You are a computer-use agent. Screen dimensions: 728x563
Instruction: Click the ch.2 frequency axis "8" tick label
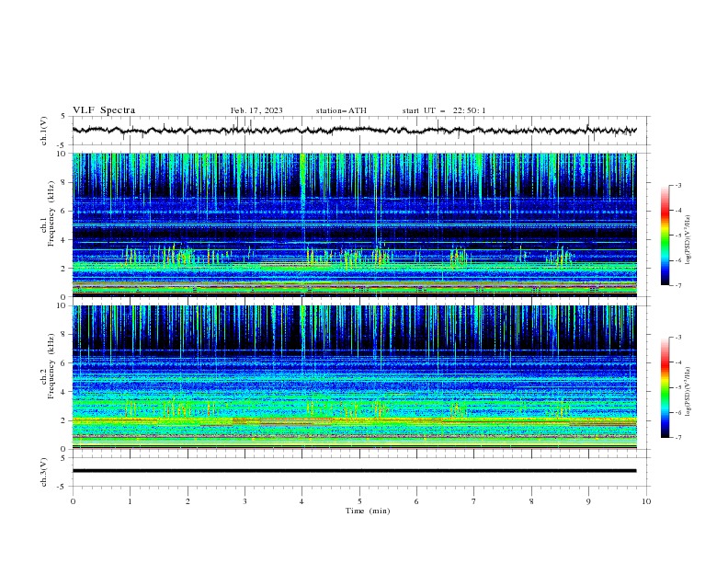coord(63,335)
